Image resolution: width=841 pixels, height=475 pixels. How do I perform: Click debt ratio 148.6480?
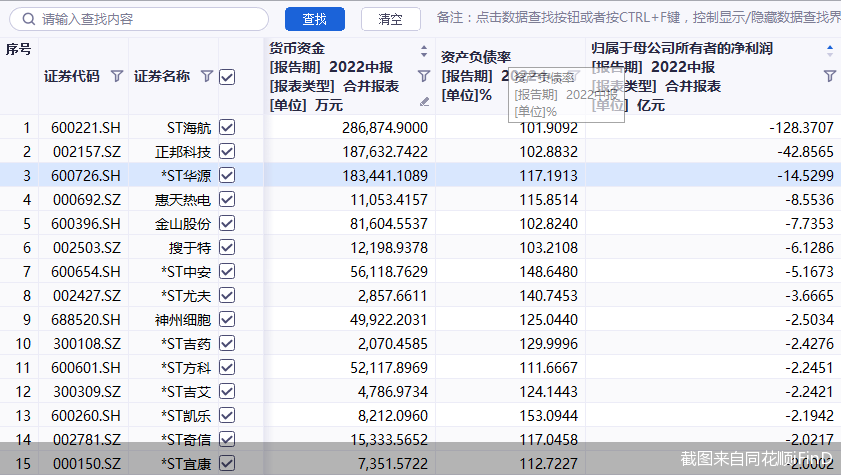(x=549, y=271)
